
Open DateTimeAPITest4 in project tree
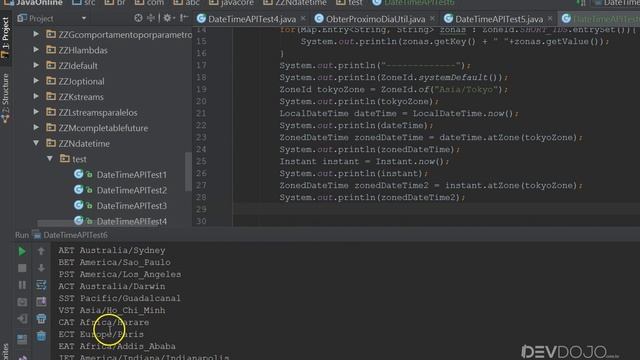tap(131, 221)
